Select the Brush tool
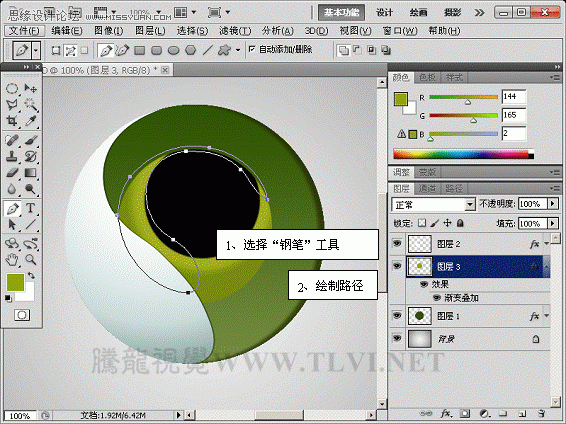This screenshot has height=424, width=566. coord(31,140)
